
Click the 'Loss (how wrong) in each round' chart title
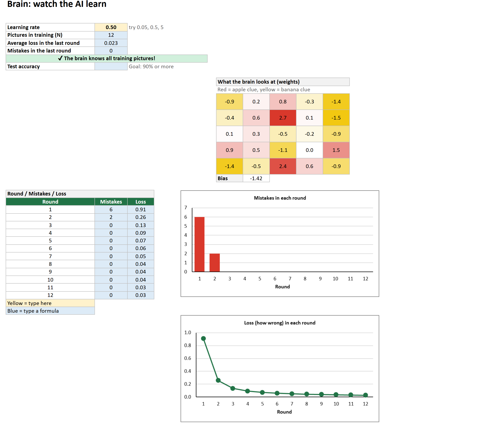pos(280,323)
